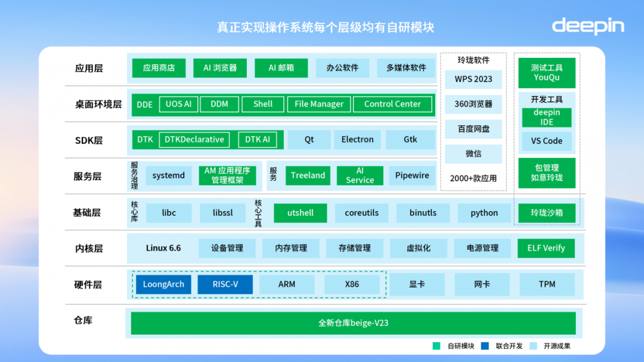Click the 360浏览器 box

(473, 104)
